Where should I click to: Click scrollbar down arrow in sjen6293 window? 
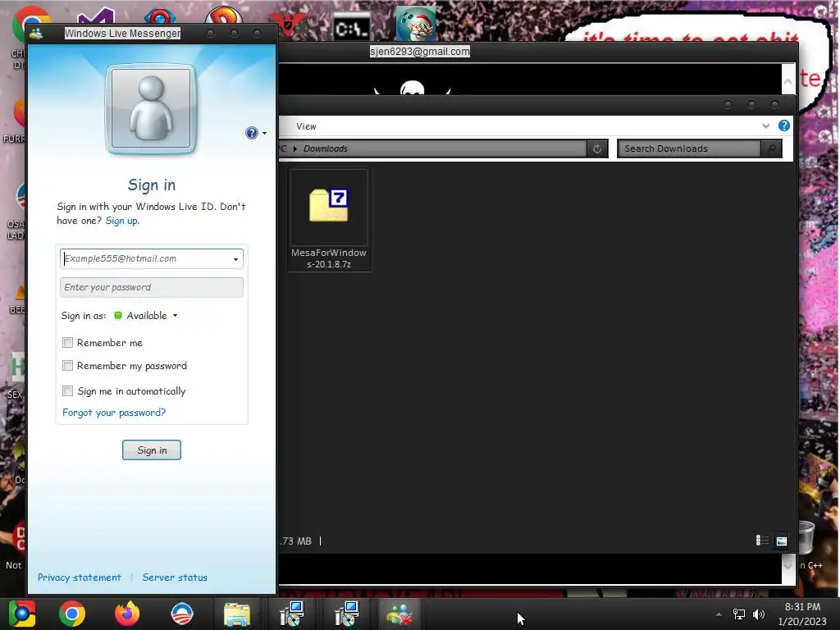click(x=788, y=564)
